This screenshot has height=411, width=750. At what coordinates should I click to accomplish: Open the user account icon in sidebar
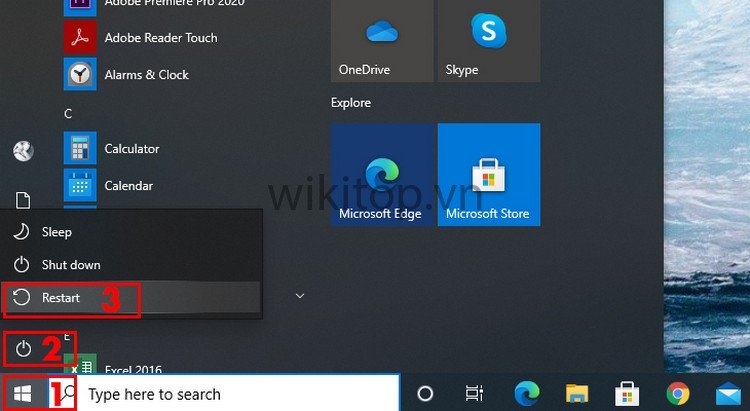pyautogui.click(x=22, y=151)
